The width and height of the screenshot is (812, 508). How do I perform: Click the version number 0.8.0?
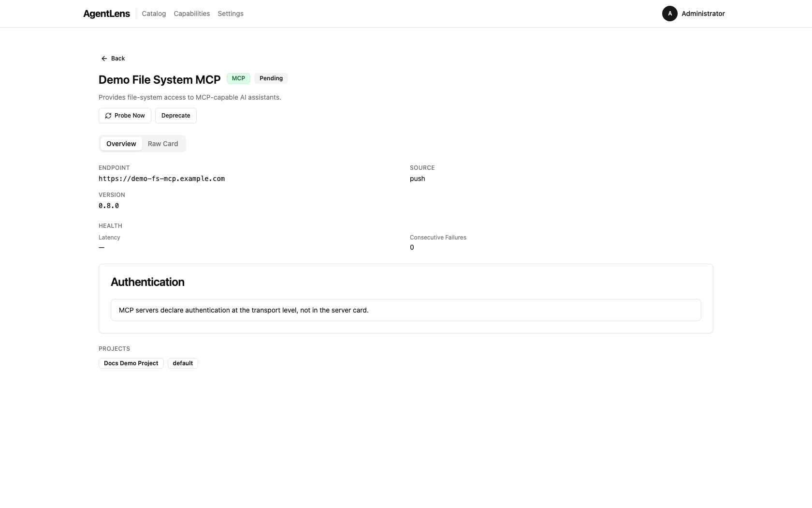coord(109,206)
